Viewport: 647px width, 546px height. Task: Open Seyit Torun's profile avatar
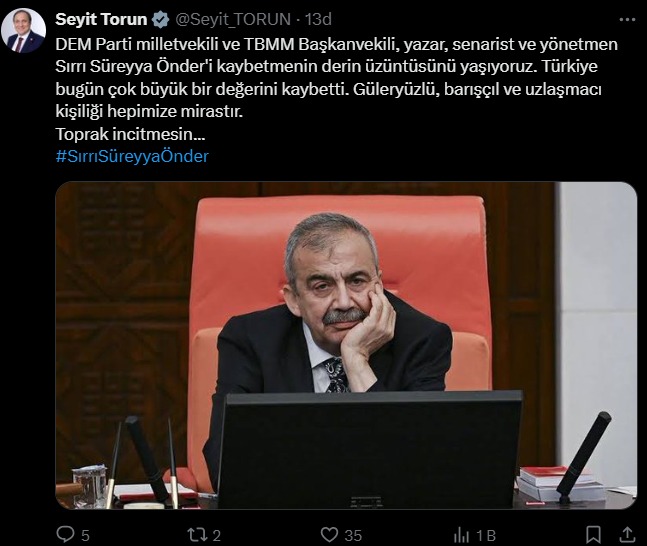23,31
